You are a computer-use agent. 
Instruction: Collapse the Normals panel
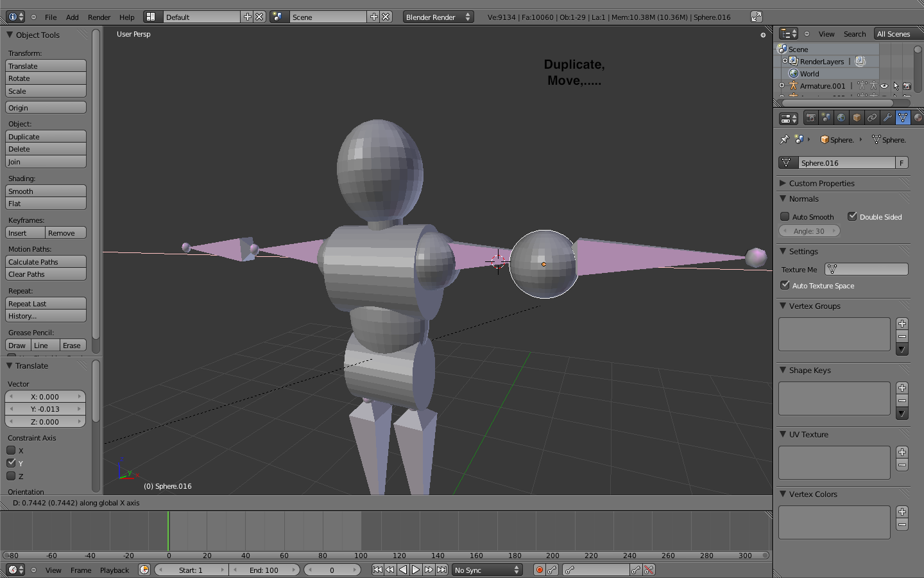point(783,198)
